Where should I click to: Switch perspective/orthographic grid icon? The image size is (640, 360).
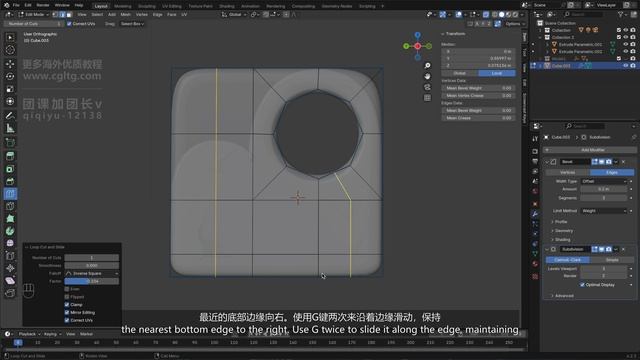pyautogui.click(x=427, y=98)
